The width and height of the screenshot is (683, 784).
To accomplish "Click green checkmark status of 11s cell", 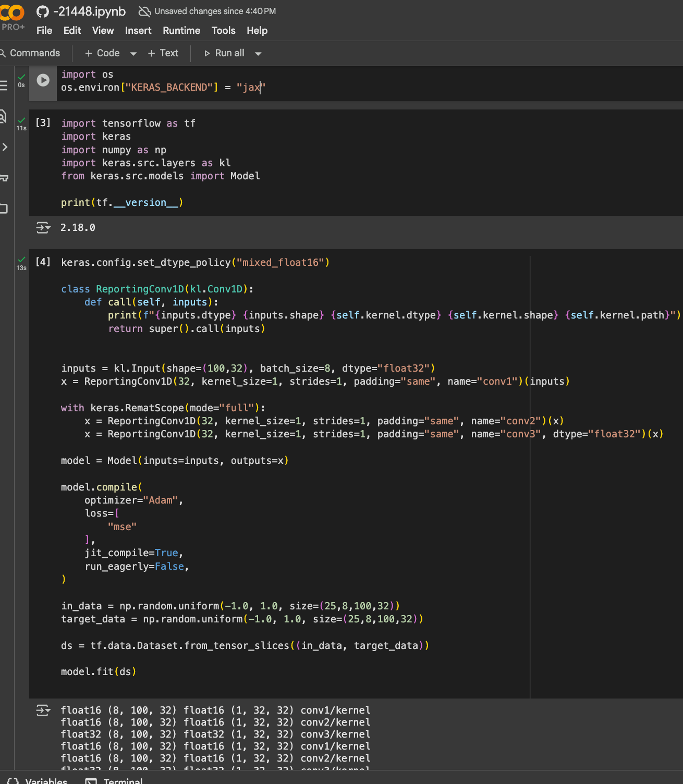I will pos(21,120).
